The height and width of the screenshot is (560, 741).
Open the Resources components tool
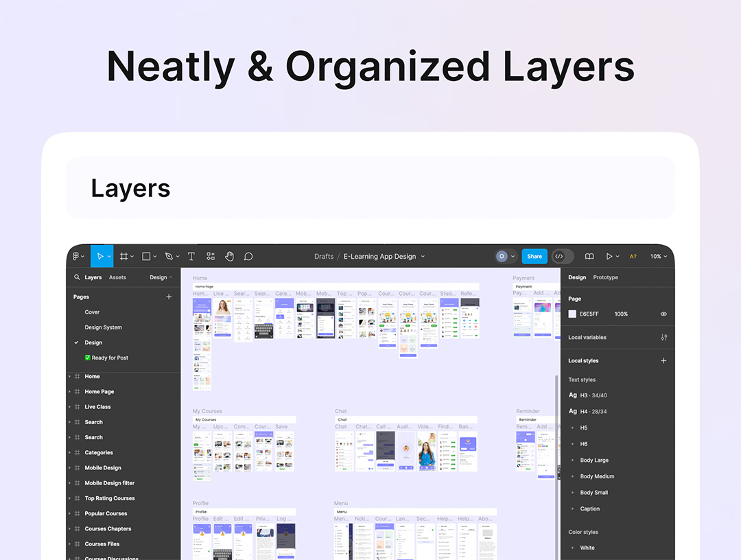click(x=211, y=256)
